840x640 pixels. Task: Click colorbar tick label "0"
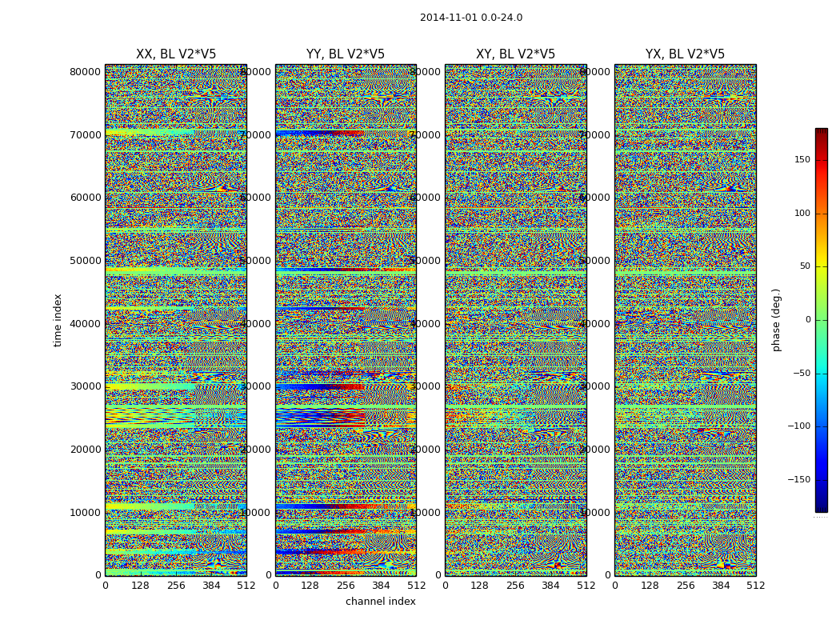tap(808, 320)
